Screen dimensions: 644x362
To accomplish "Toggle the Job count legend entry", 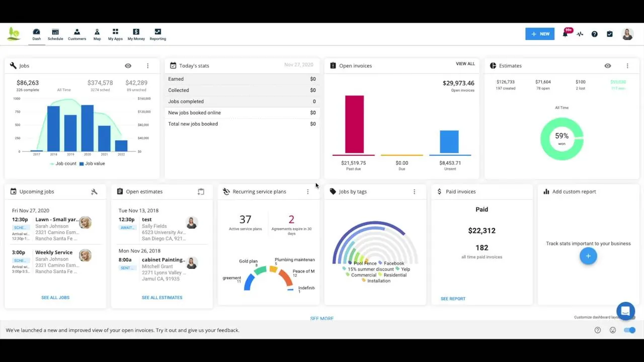I will pos(63,163).
